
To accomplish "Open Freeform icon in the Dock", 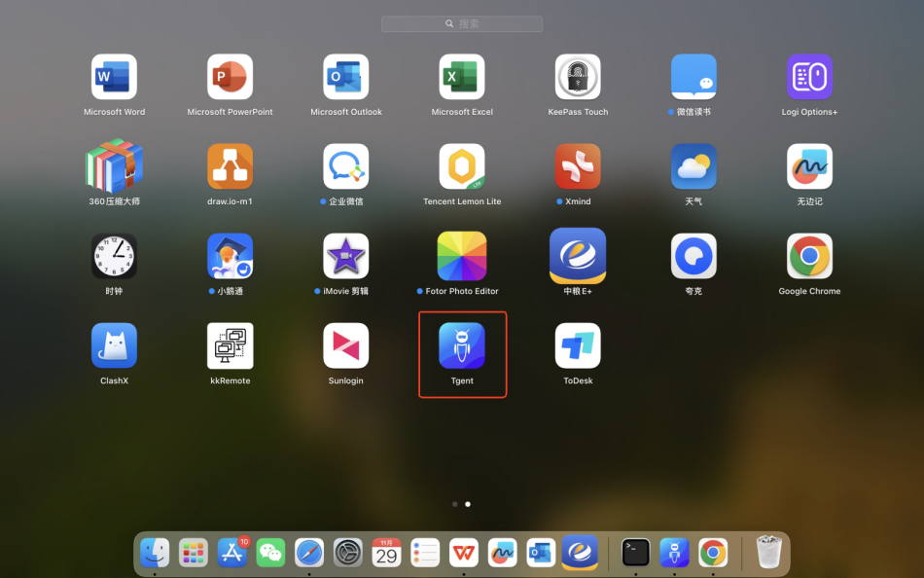I will (x=503, y=553).
